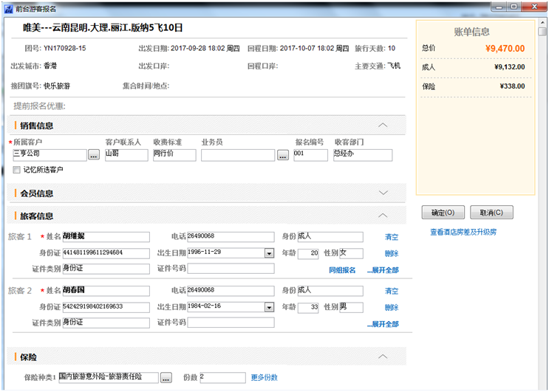Click group number YN170928-15
The image size is (549, 392).
65,48
